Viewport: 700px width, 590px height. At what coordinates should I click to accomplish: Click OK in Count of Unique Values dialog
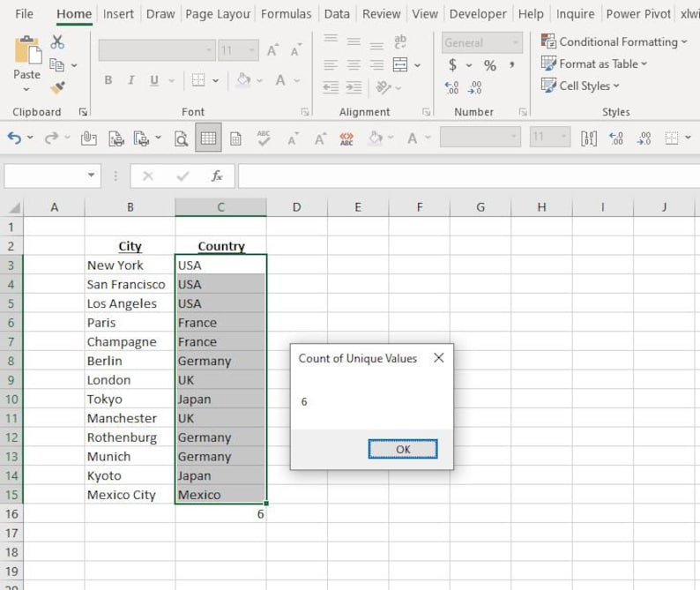(x=403, y=449)
